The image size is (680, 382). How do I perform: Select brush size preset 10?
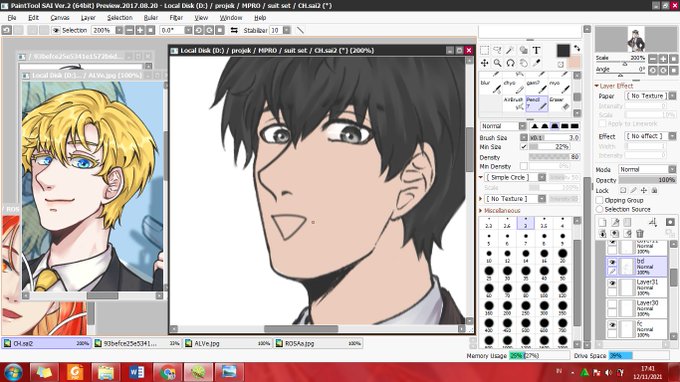pos(489,257)
